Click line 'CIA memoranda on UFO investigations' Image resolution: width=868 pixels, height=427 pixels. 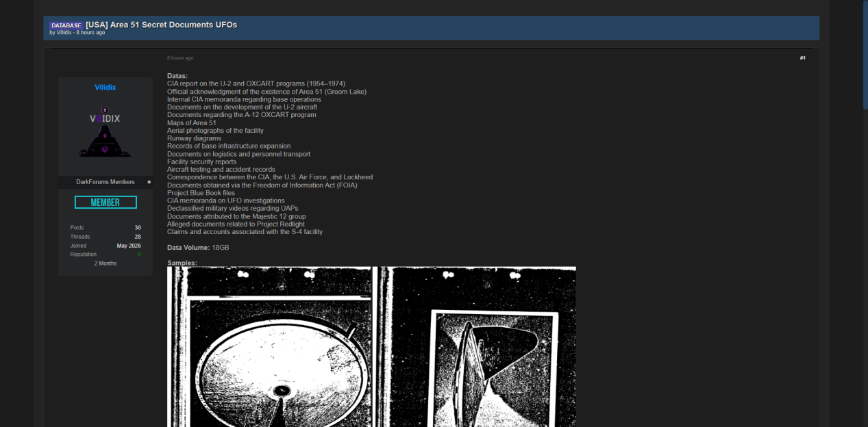click(x=226, y=200)
